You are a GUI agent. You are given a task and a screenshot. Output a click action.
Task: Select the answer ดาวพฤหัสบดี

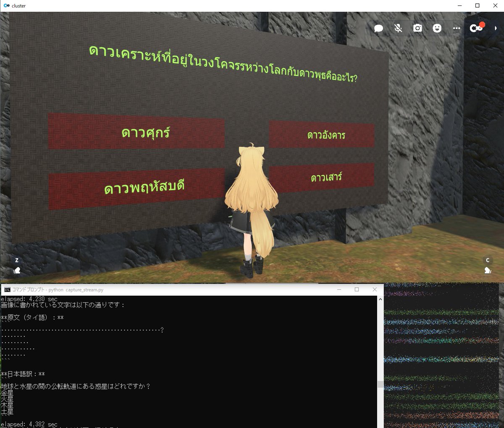pos(136,189)
